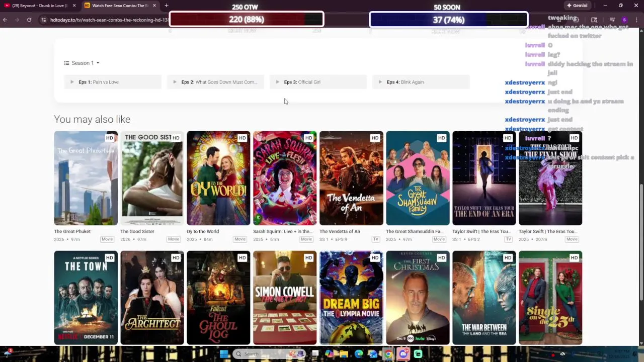Click the "You may also like" heading
The height and width of the screenshot is (362, 644).
click(x=92, y=119)
